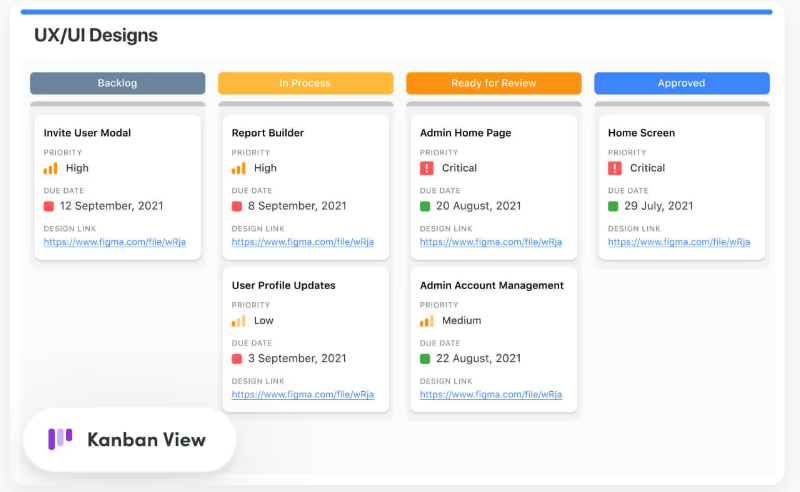Image resolution: width=800 pixels, height=492 pixels.
Task: Click red due date marker for 3 September, 2021
Action: click(237, 359)
